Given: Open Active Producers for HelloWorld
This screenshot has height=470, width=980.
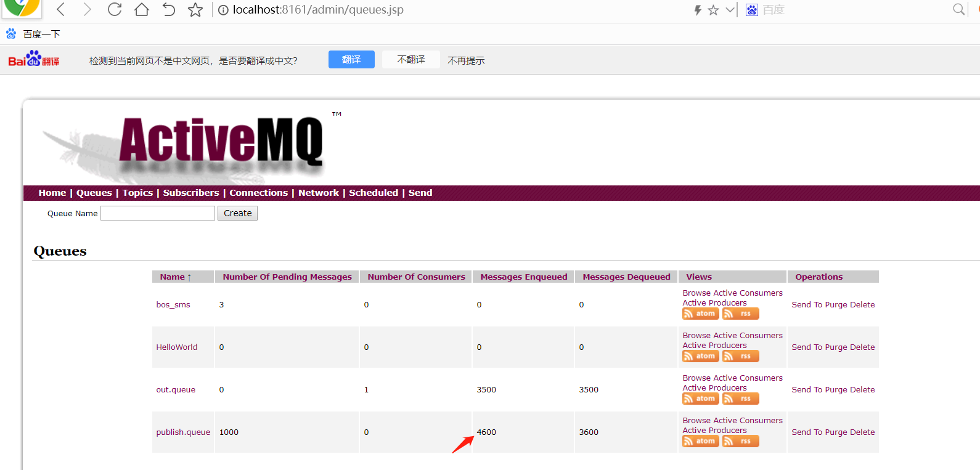Looking at the screenshot, I should click(x=714, y=346).
